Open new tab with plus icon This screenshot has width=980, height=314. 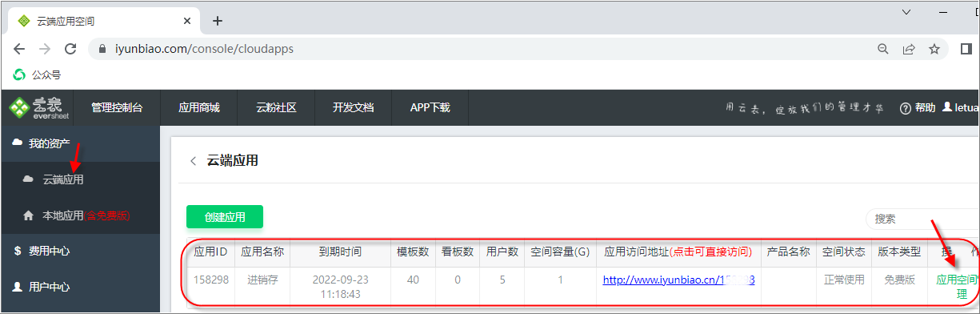click(218, 21)
